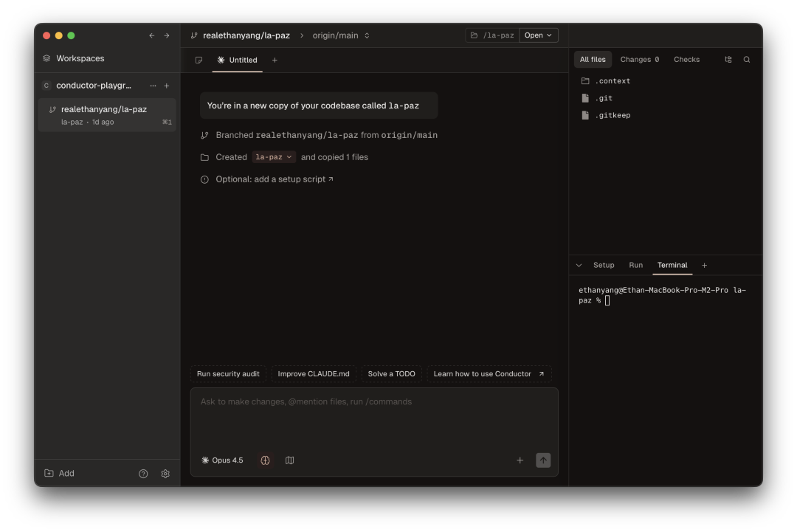
Task: Open Learn how to use Conductor
Action: click(489, 374)
